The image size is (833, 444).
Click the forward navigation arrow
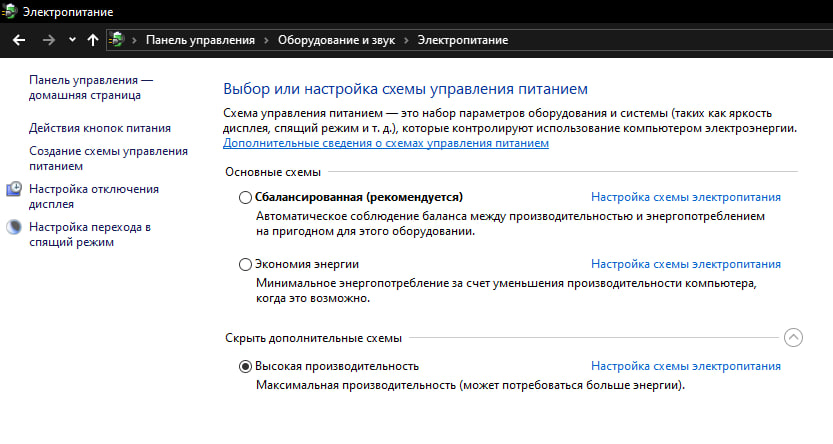click(49, 40)
